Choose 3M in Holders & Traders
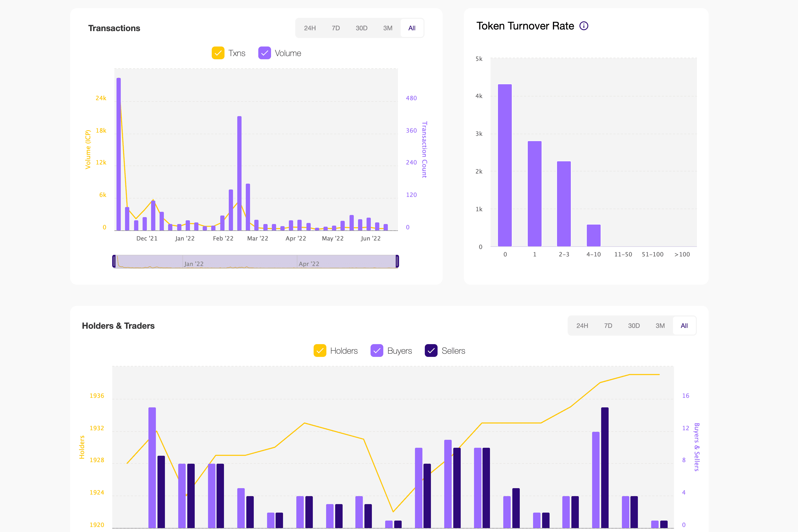This screenshot has width=798, height=532. coord(660,326)
